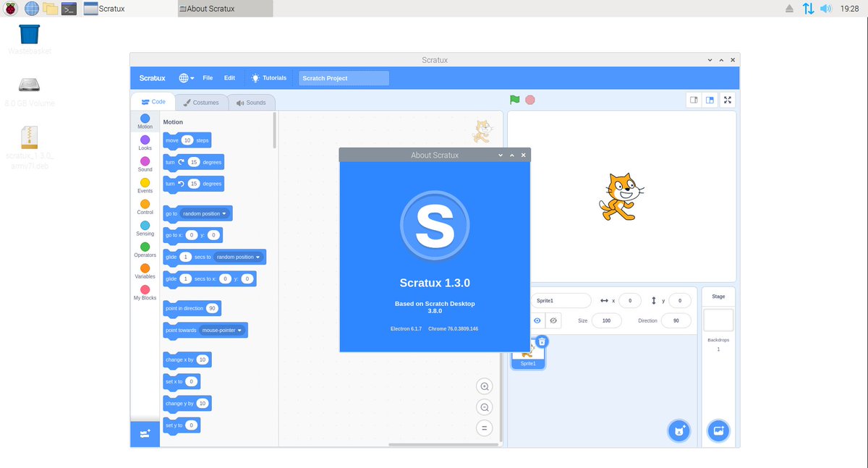Screen dimensions: 868x468
Task: Click the green flag to run project
Action: 514,100
